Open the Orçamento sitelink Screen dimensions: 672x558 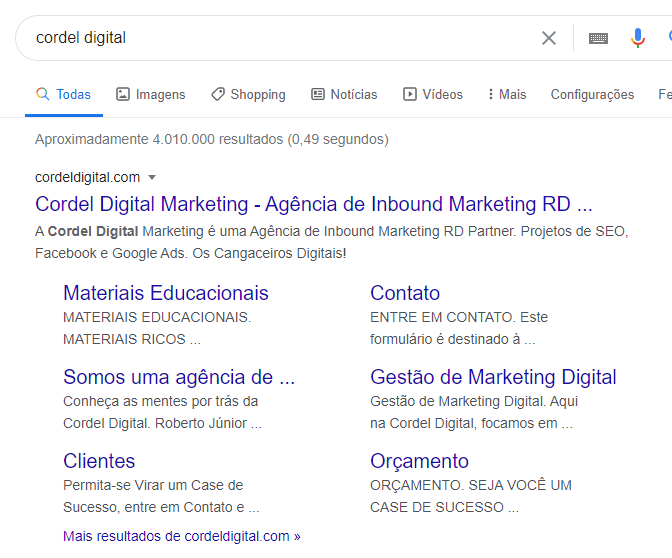pyautogui.click(x=420, y=461)
